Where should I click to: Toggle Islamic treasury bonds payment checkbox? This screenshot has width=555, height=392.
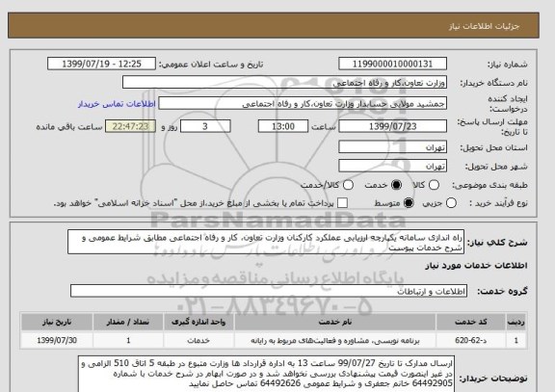pyautogui.click(x=342, y=203)
